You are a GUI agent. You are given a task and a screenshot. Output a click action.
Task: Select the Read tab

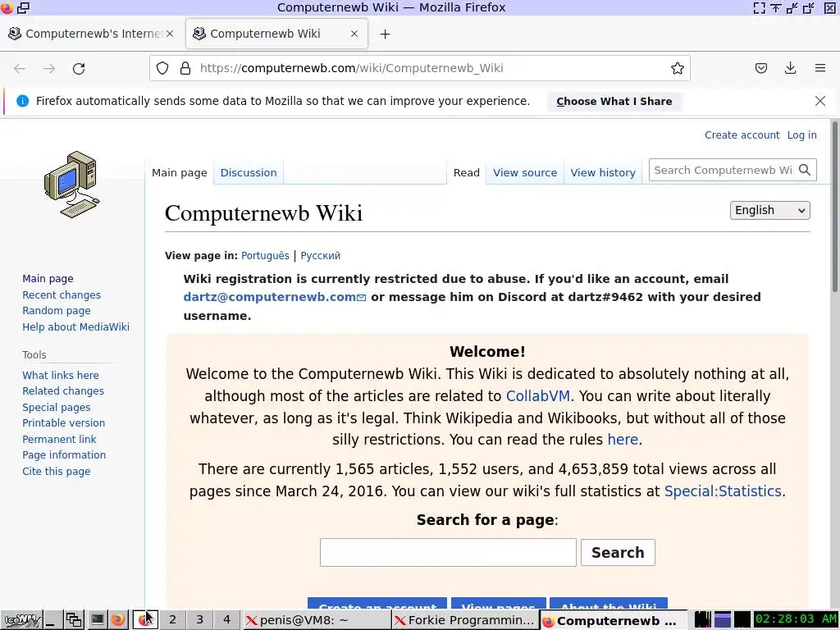point(466,172)
